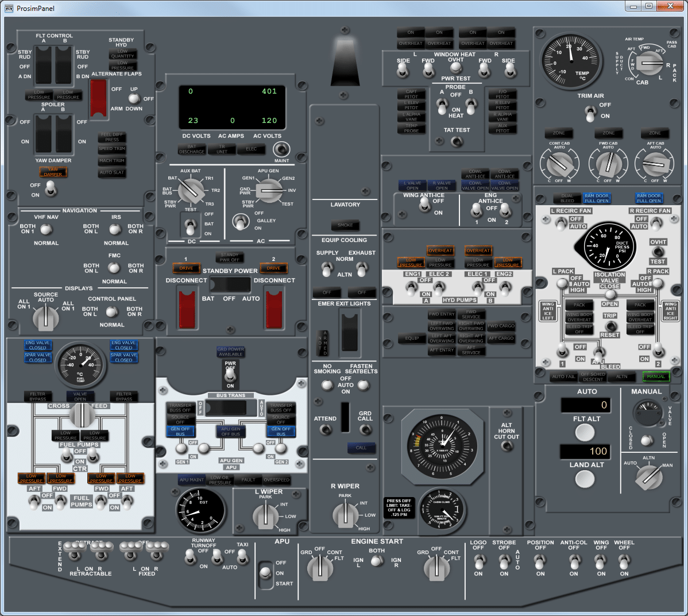This screenshot has height=616, width=688.
Task: Switch the APU start switch
Action: click(x=265, y=572)
